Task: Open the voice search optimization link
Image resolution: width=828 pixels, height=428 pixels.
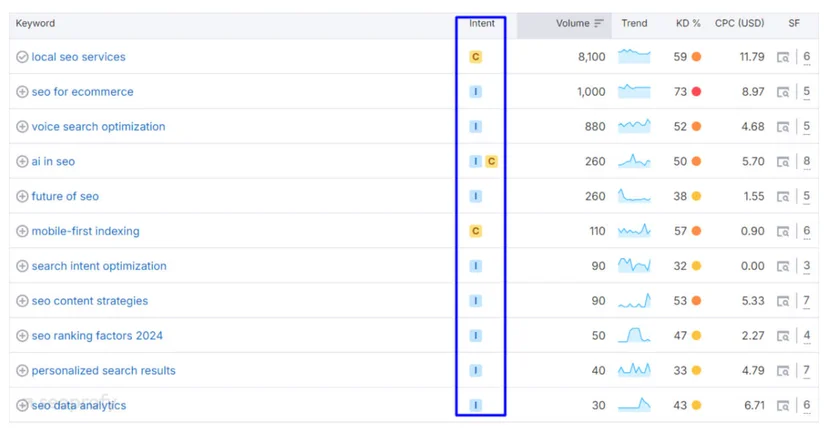Action: coord(98,127)
